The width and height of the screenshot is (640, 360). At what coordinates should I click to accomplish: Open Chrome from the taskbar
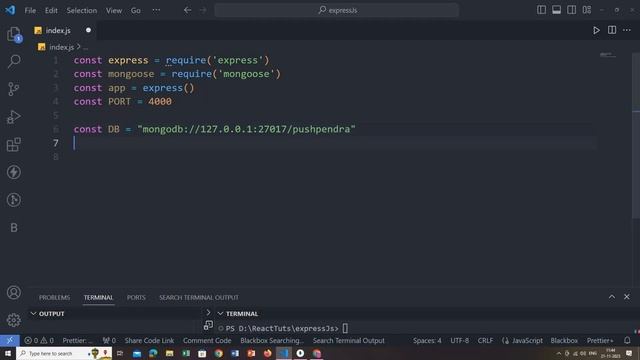point(218,353)
